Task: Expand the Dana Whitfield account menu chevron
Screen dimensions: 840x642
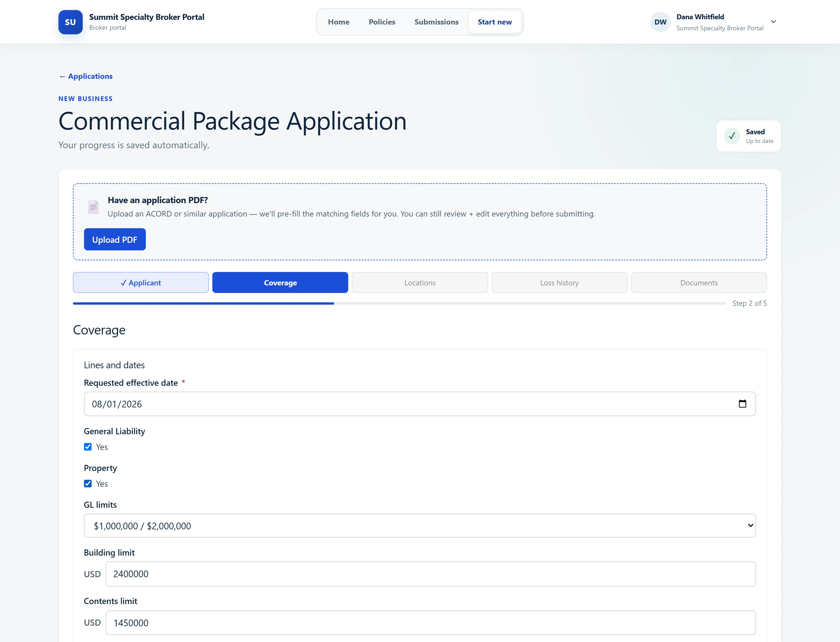Action: pos(773,22)
